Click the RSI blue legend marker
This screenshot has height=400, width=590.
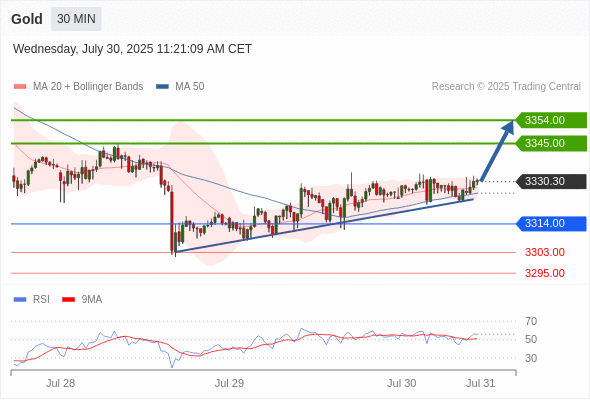[x=20, y=300]
